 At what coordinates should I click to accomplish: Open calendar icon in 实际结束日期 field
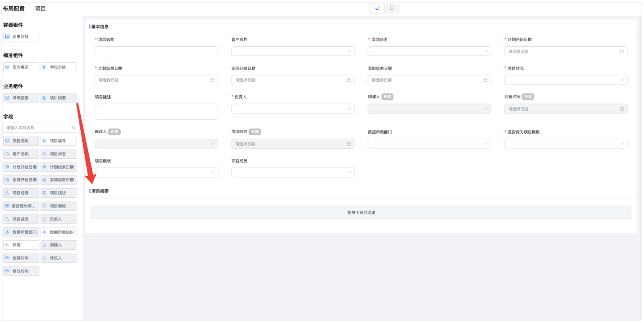click(485, 80)
